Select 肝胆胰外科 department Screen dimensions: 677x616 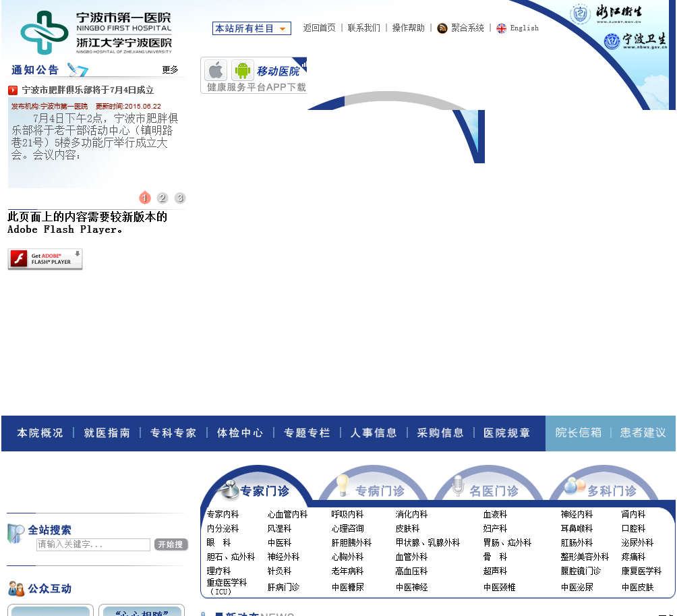pos(351,543)
